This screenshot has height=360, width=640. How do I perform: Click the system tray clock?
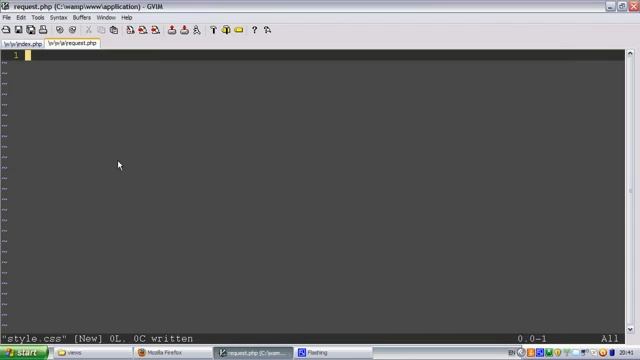627,353
